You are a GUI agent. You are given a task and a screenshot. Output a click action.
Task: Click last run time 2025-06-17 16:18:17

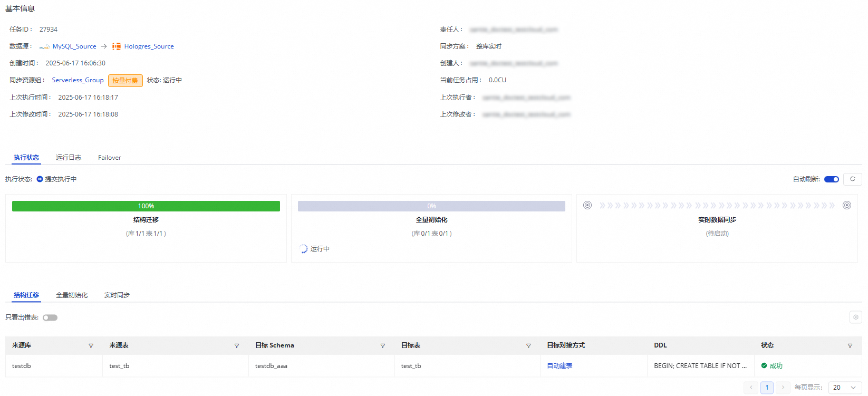[x=88, y=98]
